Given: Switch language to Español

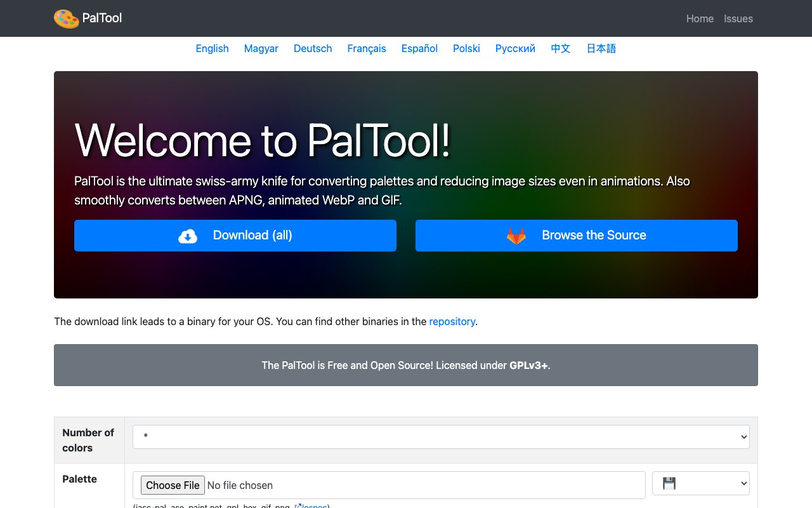Looking at the screenshot, I should [419, 48].
